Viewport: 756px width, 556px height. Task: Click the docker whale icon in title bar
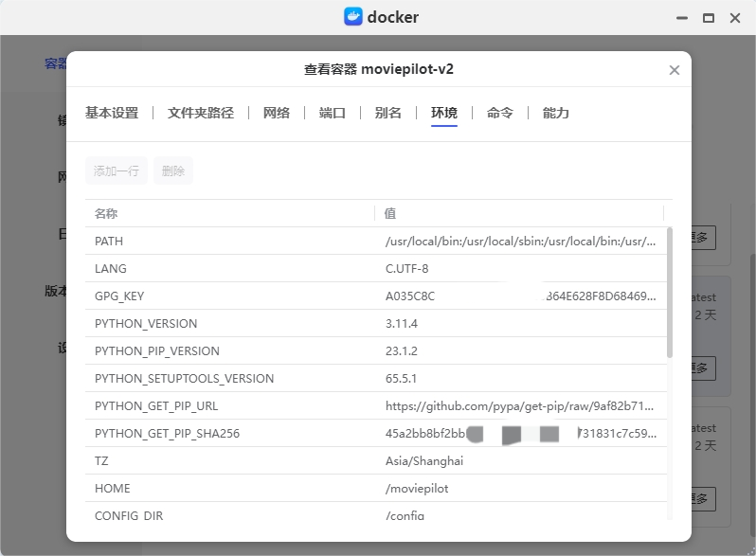coord(353,17)
